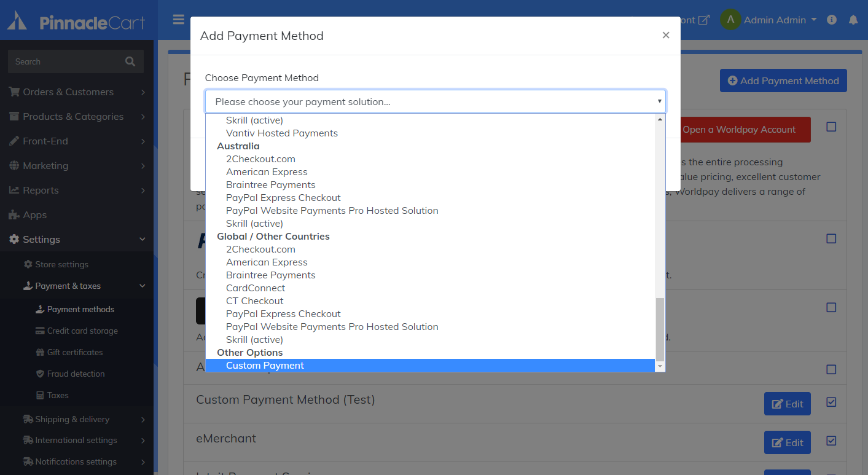Click the storefront external link icon
The image size is (868, 475).
coord(704,20)
